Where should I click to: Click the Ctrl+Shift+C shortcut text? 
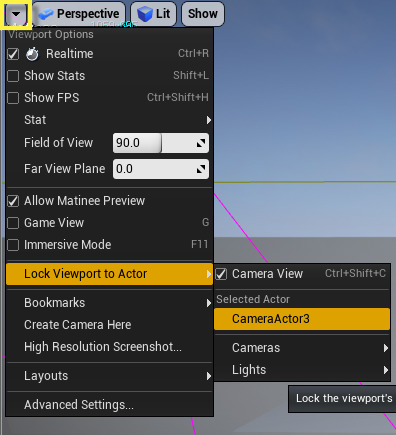355,273
